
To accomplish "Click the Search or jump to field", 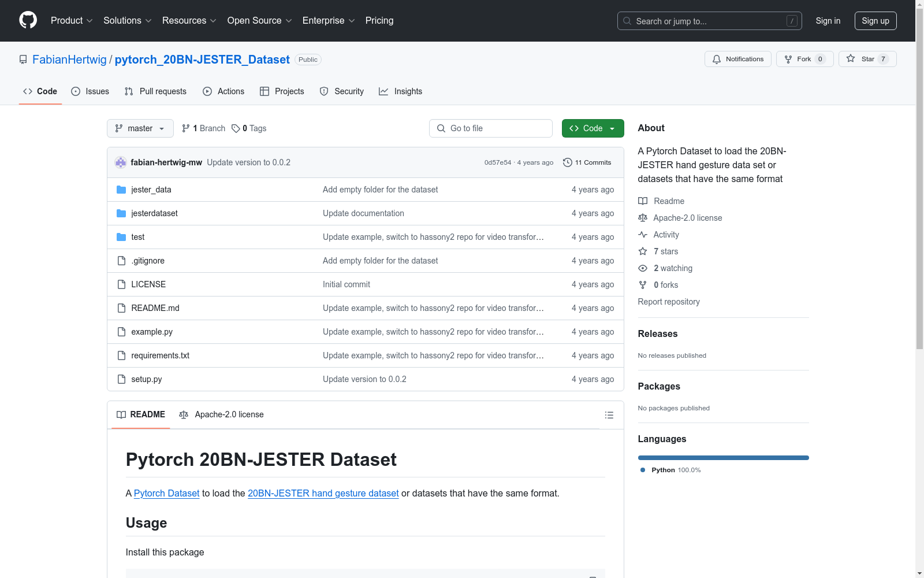I will [710, 21].
